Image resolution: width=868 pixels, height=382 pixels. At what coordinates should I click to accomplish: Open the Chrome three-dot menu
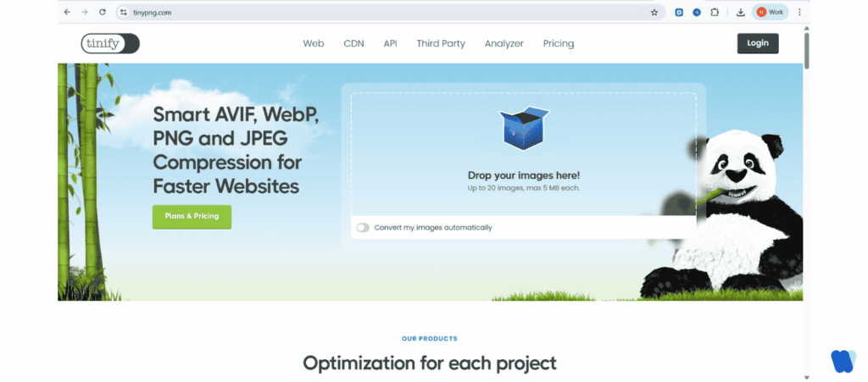click(x=799, y=12)
